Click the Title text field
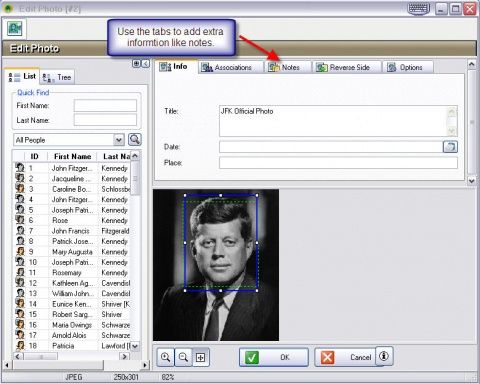The width and height of the screenshot is (480, 384). point(333,121)
